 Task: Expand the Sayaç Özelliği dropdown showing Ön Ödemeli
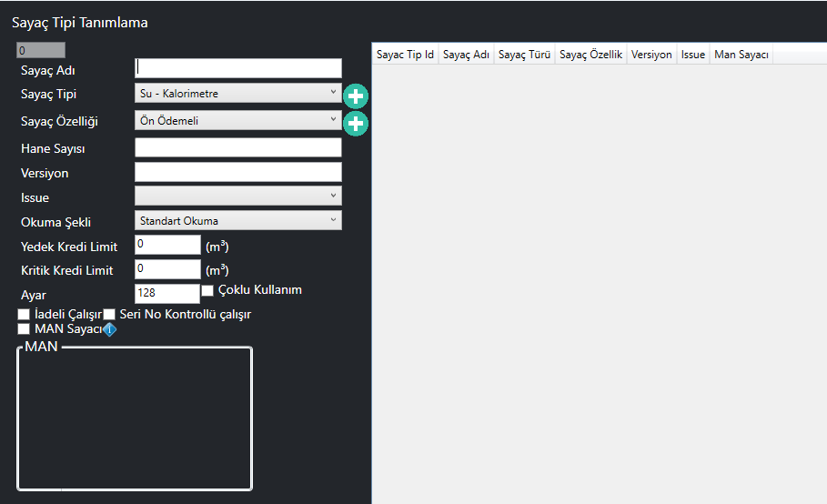pos(237,121)
